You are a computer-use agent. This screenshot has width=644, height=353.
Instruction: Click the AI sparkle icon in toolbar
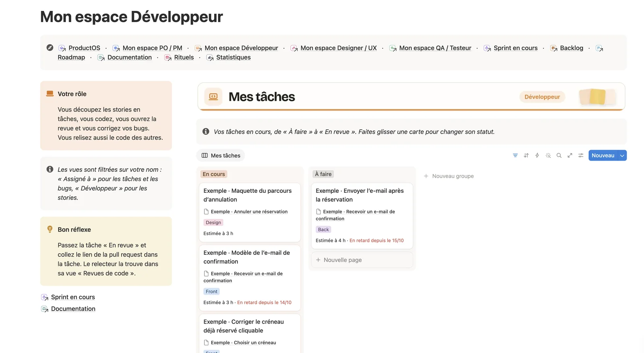coord(548,155)
